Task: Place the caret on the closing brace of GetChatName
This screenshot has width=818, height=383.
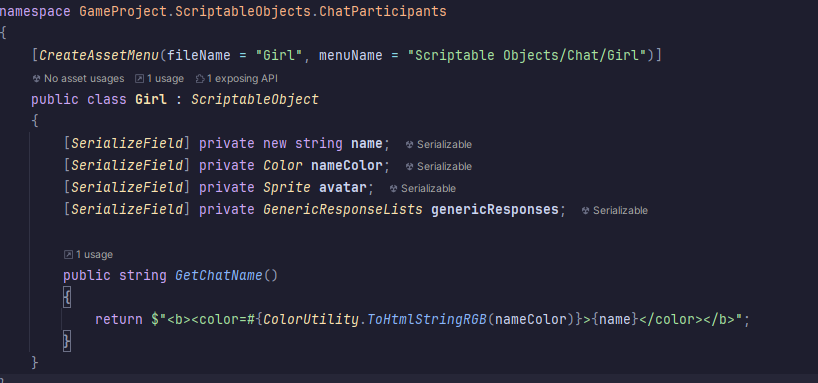Action: point(67,341)
